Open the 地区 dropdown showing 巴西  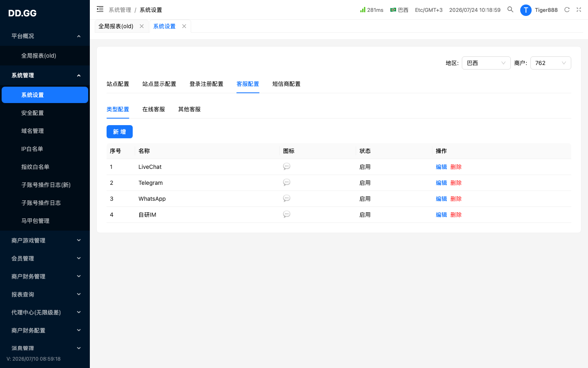click(486, 63)
